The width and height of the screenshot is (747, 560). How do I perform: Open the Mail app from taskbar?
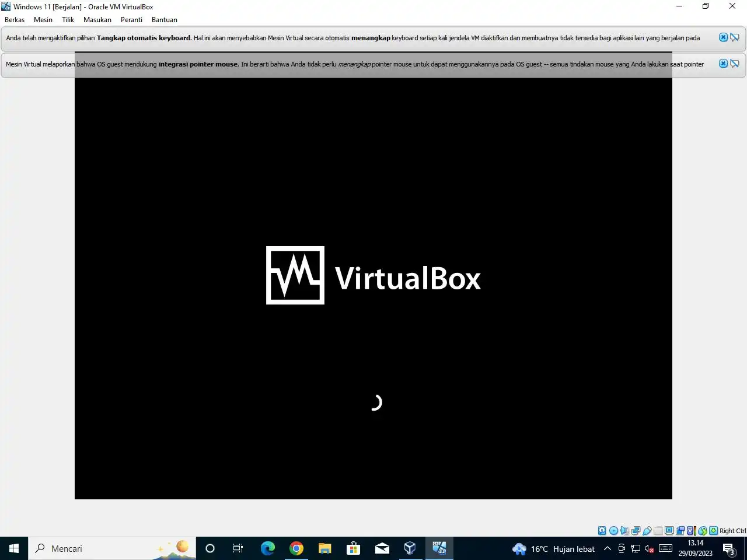[382, 548]
